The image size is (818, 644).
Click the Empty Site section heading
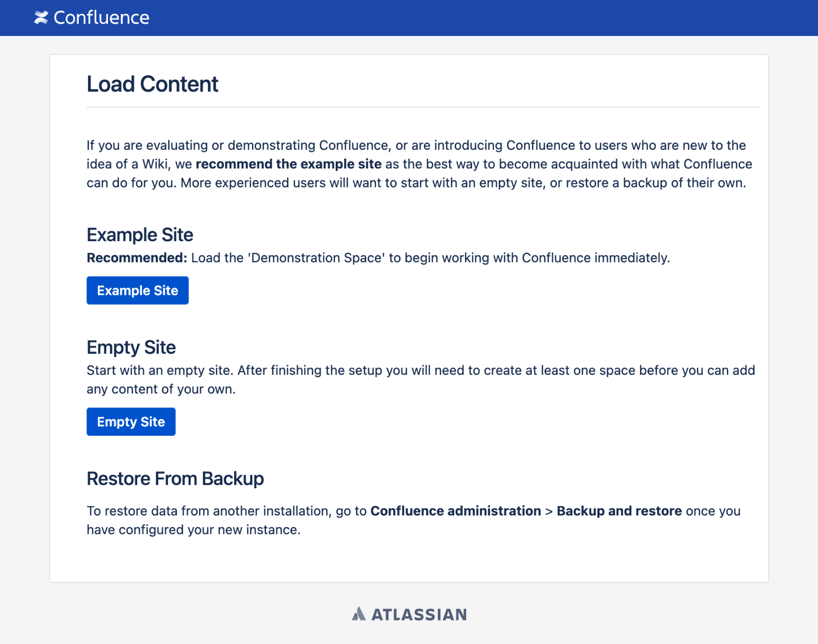coord(131,347)
